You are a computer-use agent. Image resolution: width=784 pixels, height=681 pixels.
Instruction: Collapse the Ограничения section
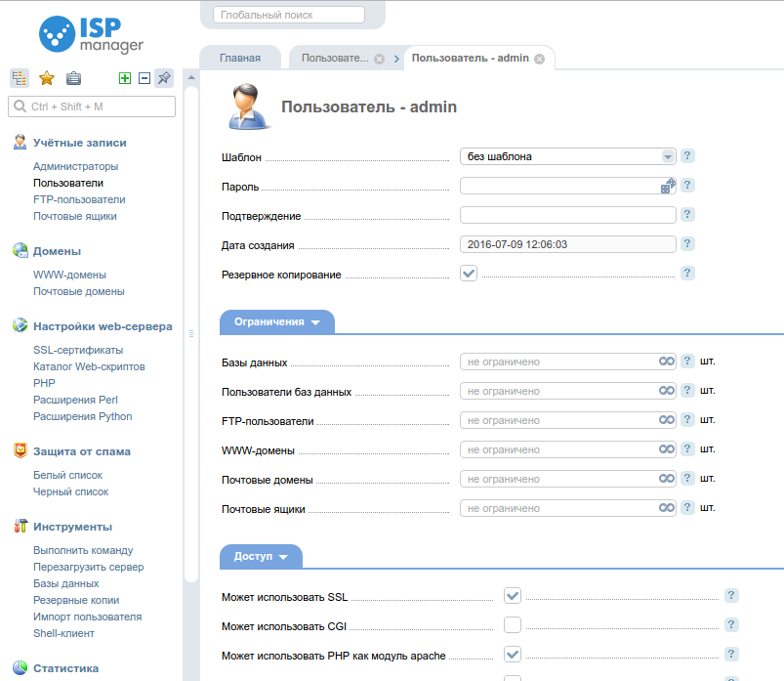[277, 322]
